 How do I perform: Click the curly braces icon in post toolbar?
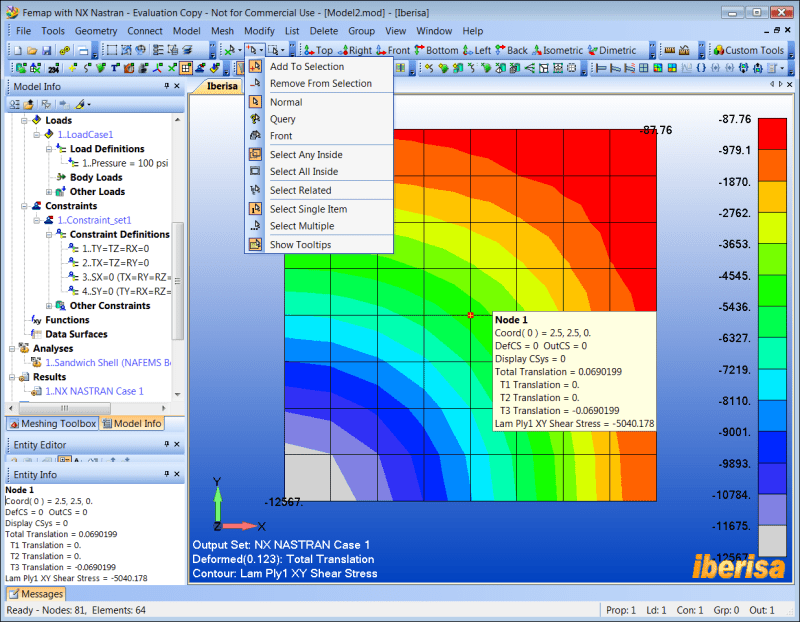click(x=701, y=68)
